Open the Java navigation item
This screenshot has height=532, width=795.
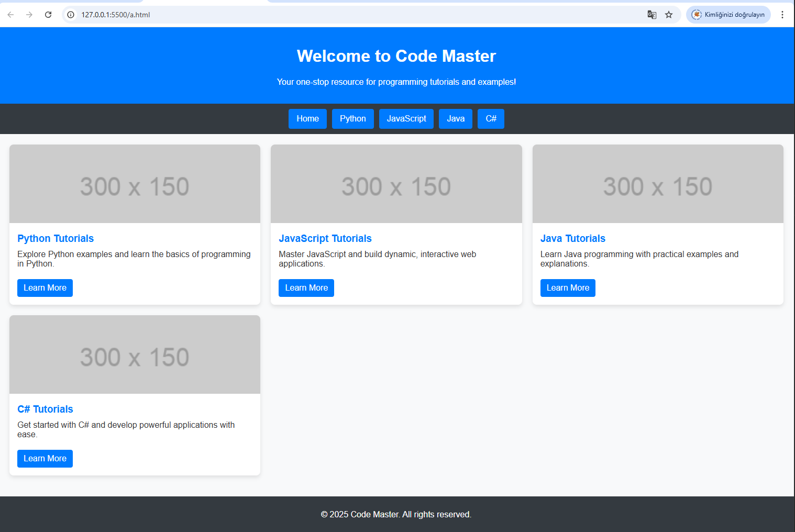pos(456,119)
